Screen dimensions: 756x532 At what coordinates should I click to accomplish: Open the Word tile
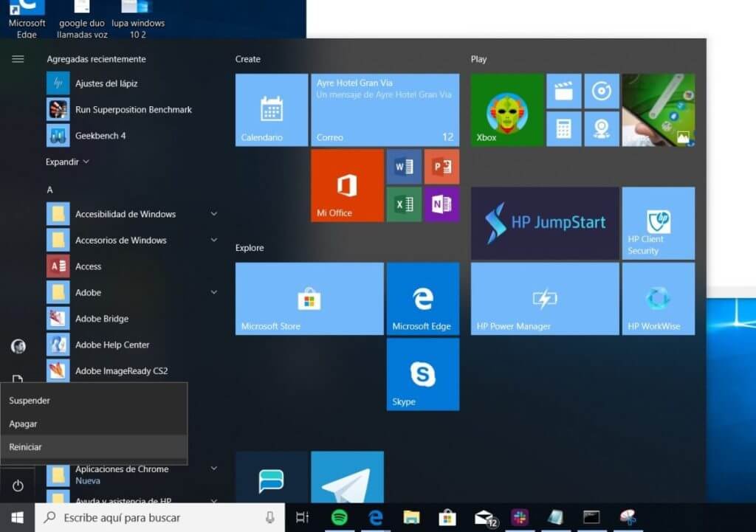[x=404, y=167]
